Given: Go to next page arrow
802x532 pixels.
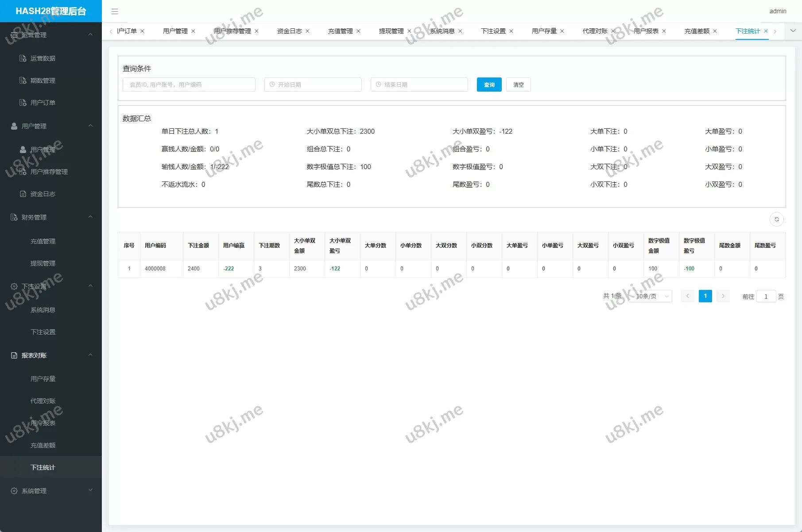Looking at the screenshot, I should (x=723, y=296).
